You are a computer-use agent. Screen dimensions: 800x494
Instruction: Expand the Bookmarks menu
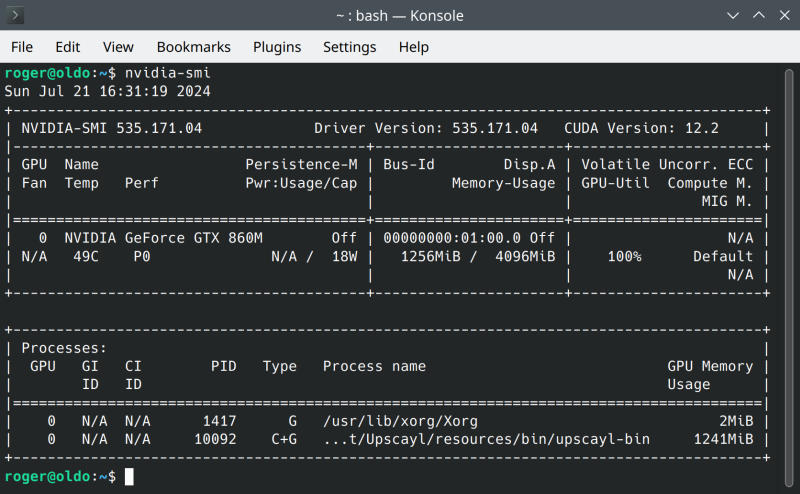click(193, 47)
